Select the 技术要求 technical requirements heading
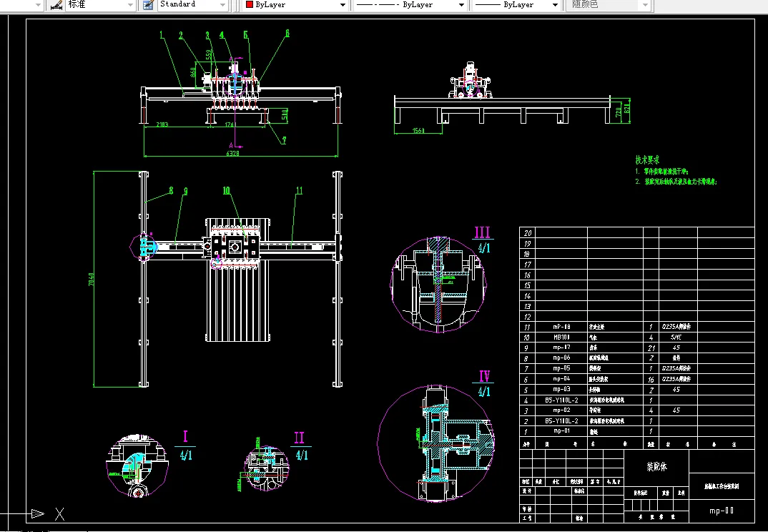 [x=647, y=159]
